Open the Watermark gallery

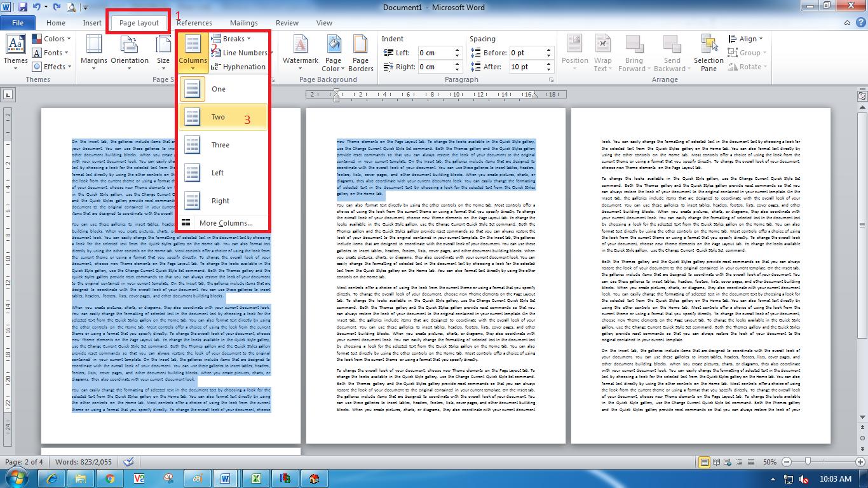tap(301, 52)
